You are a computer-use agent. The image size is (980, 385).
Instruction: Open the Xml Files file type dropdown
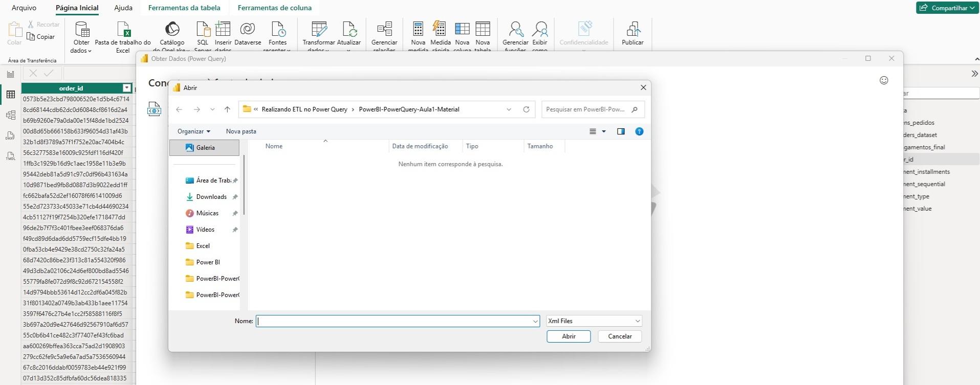[x=594, y=321]
